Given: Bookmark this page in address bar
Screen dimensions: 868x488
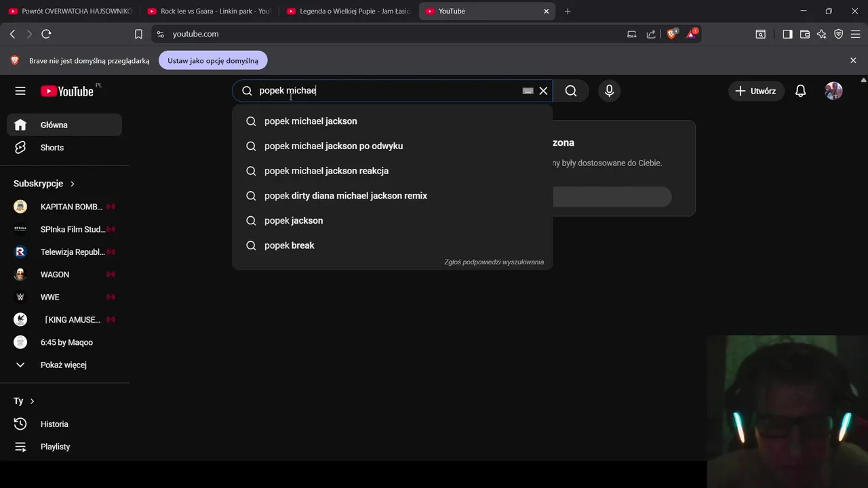Looking at the screenshot, I should pos(138,34).
